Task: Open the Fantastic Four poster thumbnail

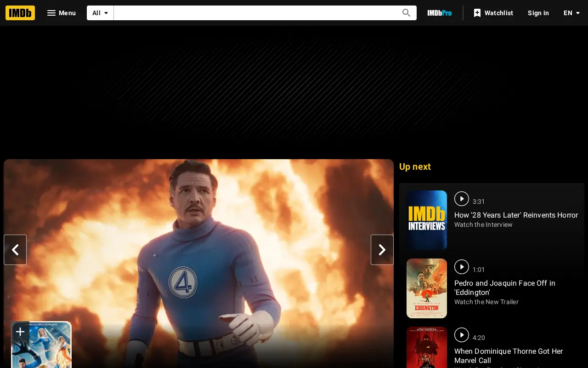Action: [x=41, y=345]
